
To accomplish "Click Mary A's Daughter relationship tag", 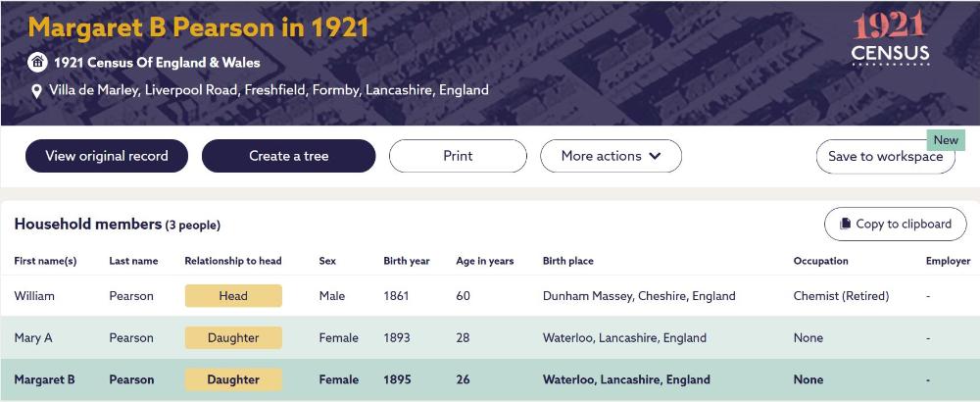I will click(233, 338).
